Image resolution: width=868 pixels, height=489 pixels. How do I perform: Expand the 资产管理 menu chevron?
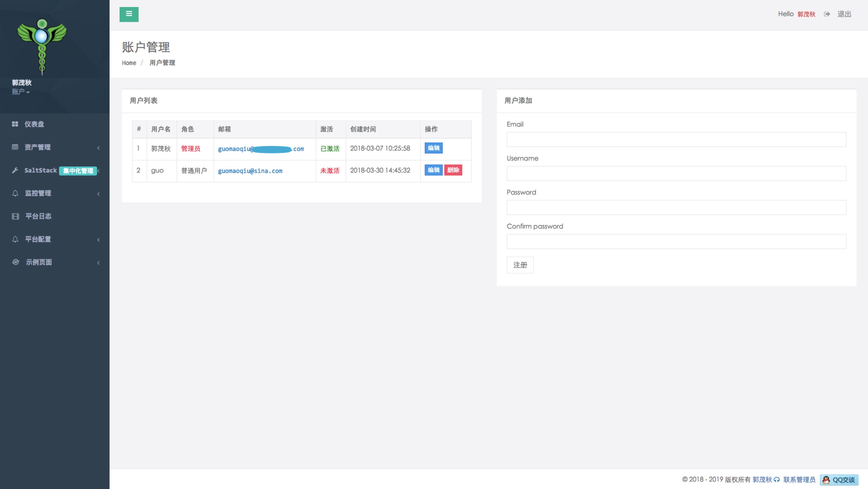click(98, 147)
